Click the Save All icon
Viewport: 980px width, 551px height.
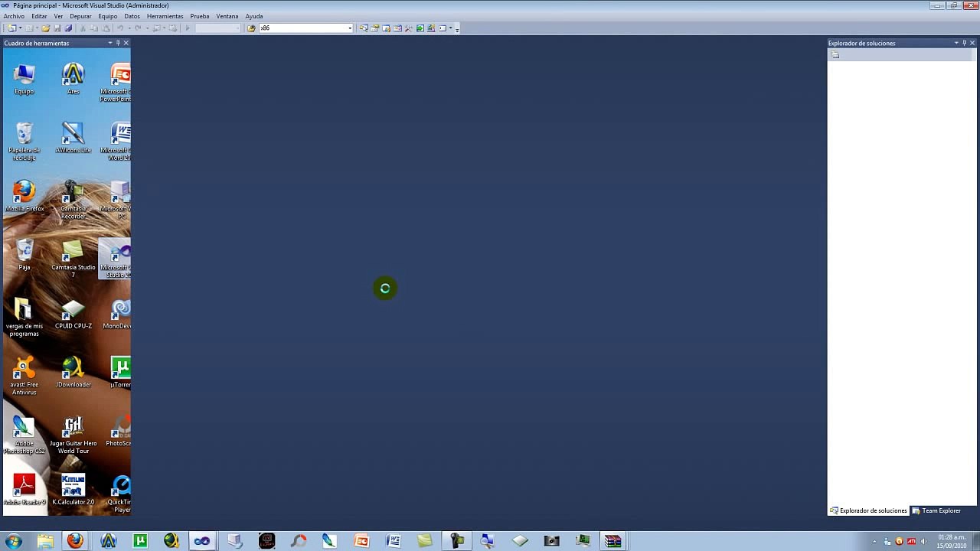(68, 28)
